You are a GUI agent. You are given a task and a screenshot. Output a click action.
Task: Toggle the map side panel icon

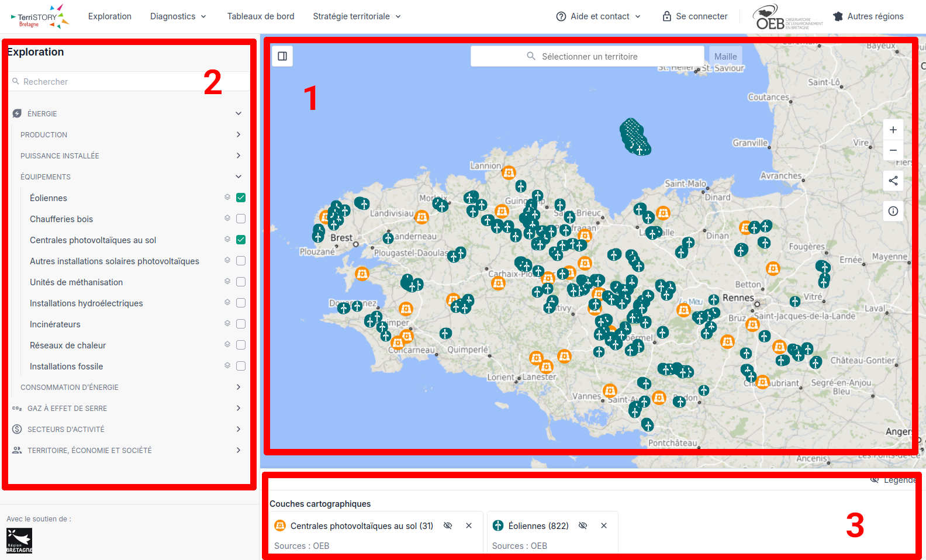coord(282,56)
